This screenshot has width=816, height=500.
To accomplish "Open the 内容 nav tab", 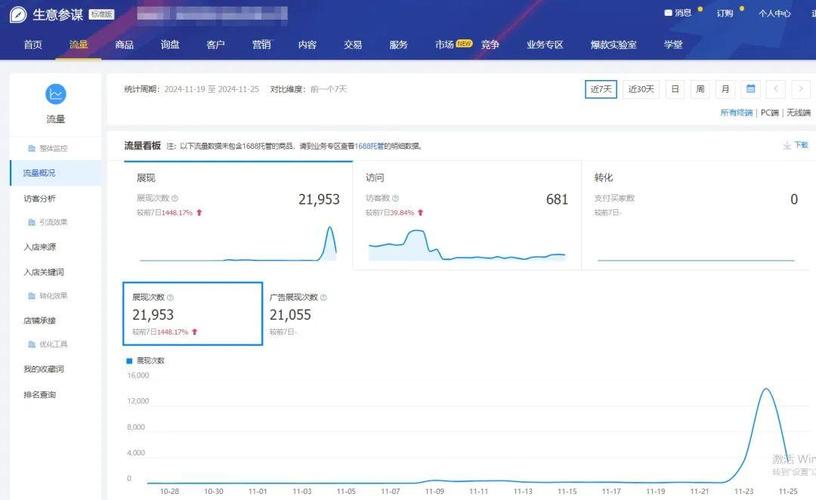I will [307, 45].
